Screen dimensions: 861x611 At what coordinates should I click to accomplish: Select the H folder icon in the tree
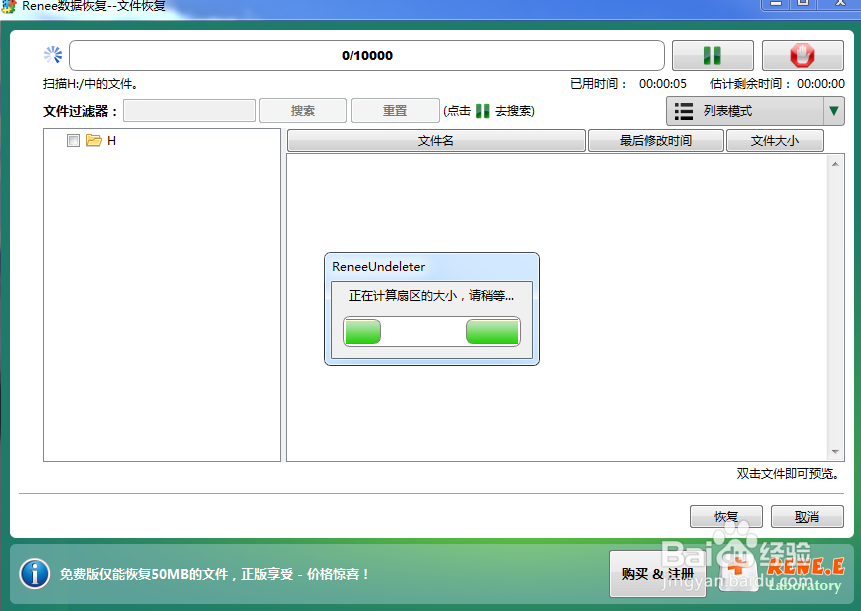94,141
